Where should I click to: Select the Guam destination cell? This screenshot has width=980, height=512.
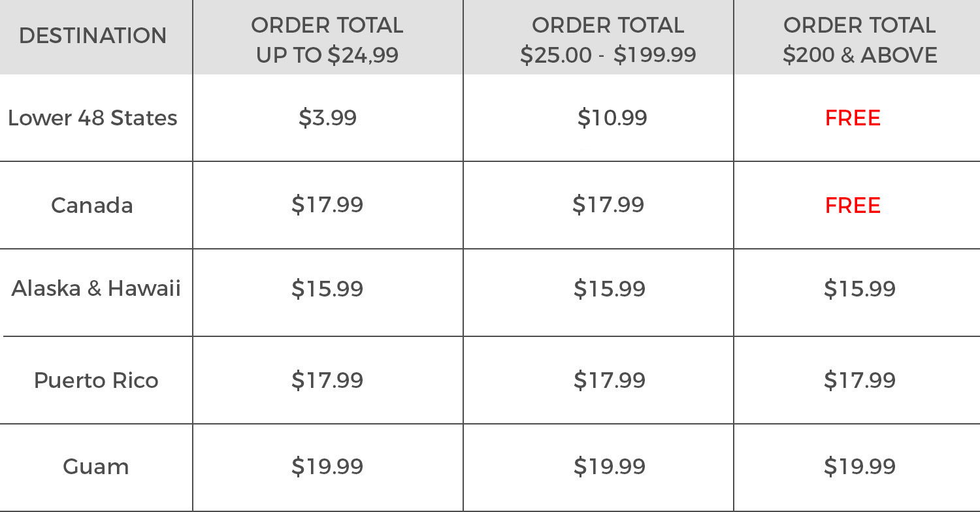click(x=96, y=466)
